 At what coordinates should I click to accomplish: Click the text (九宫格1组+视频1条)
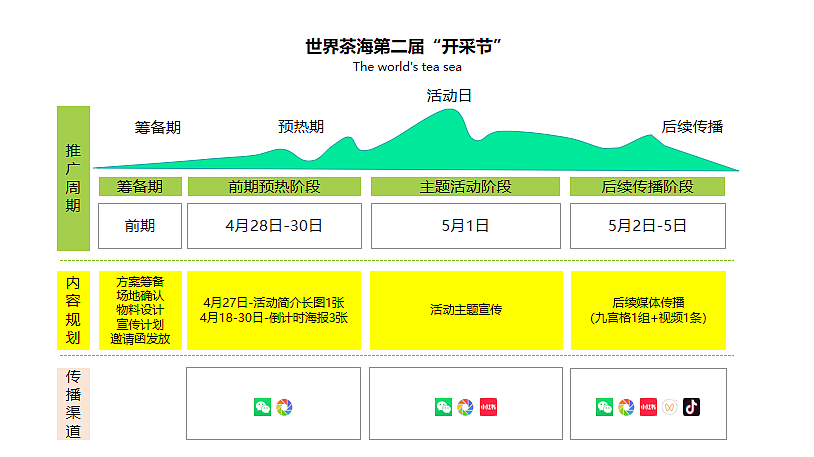pyautogui.click(x=648, y=317)
